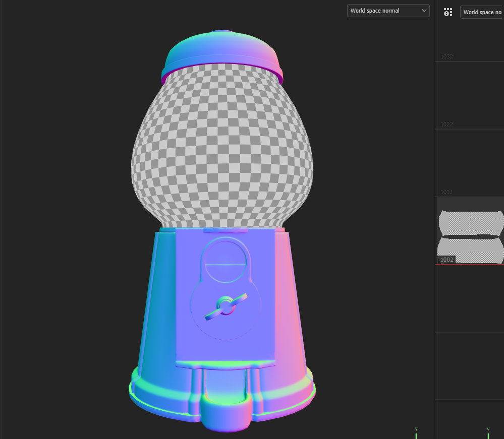Click the 1012 tile label
This screenshot has width=504, height=439.
(446, 192)
